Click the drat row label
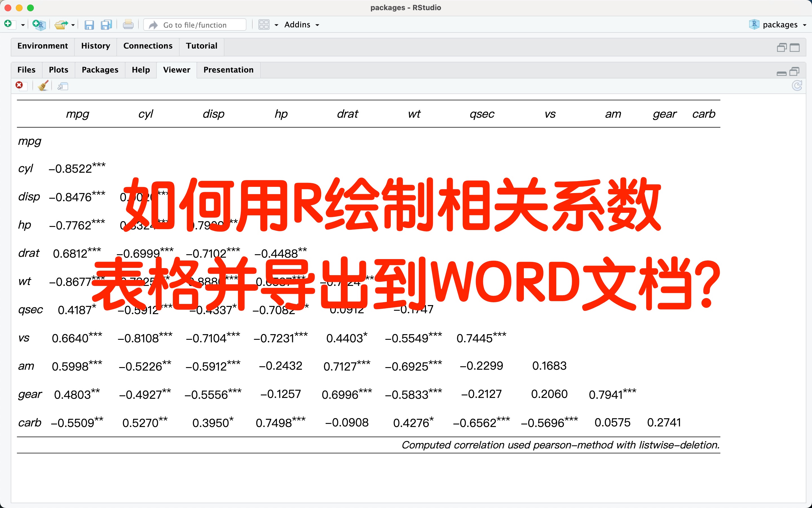This screenshot has height=508, width=812. pos(29,253)
